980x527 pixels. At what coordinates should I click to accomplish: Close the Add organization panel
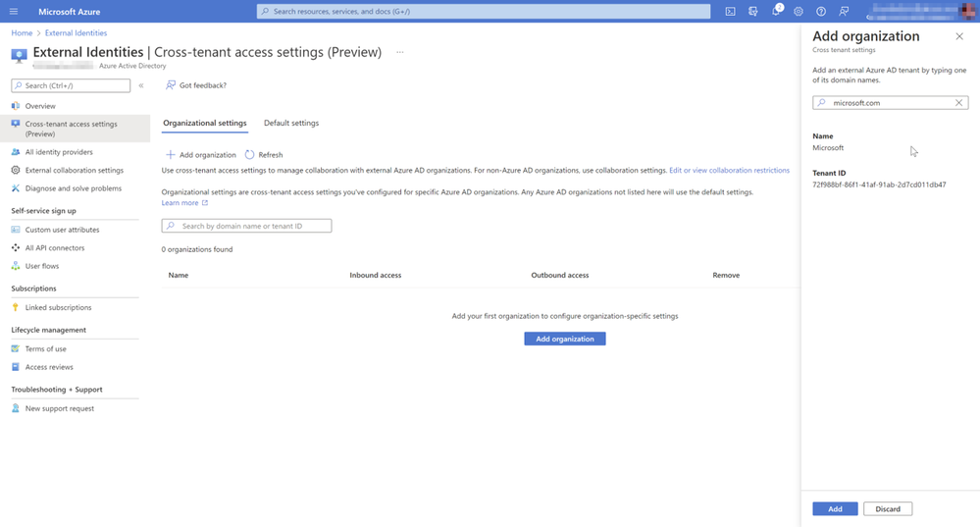(x=959, y=36)
